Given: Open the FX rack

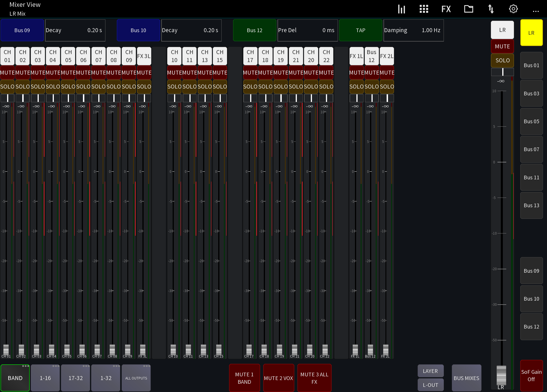Looking at the screenshot, I should click(446, 9).
